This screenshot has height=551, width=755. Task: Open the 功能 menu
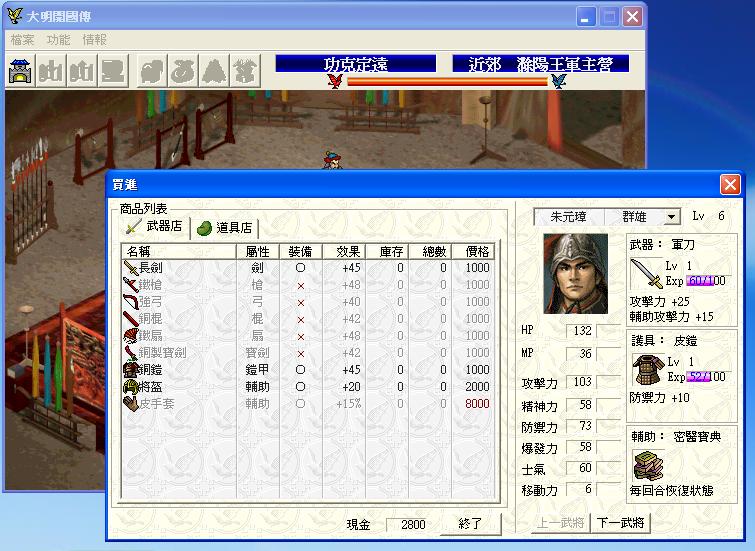coord(58,40)
